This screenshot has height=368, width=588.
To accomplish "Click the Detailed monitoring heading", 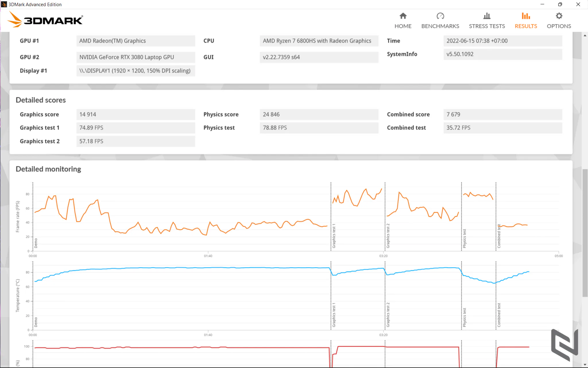I will [x=48, y=169].
